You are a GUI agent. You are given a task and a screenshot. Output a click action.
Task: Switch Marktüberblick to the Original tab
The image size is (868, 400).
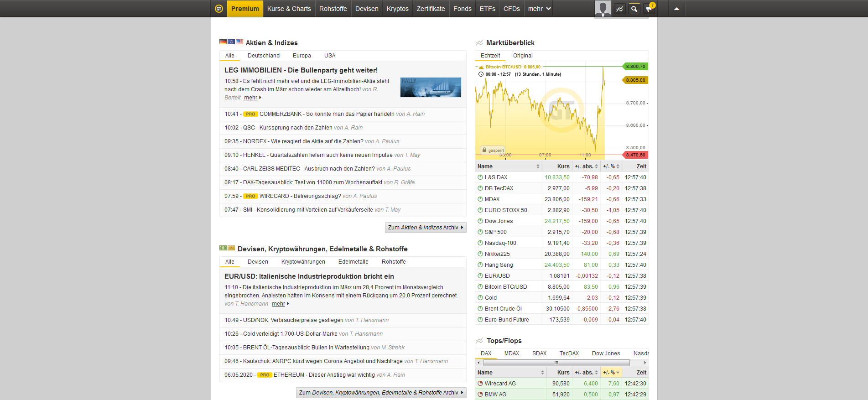point(523,56)
